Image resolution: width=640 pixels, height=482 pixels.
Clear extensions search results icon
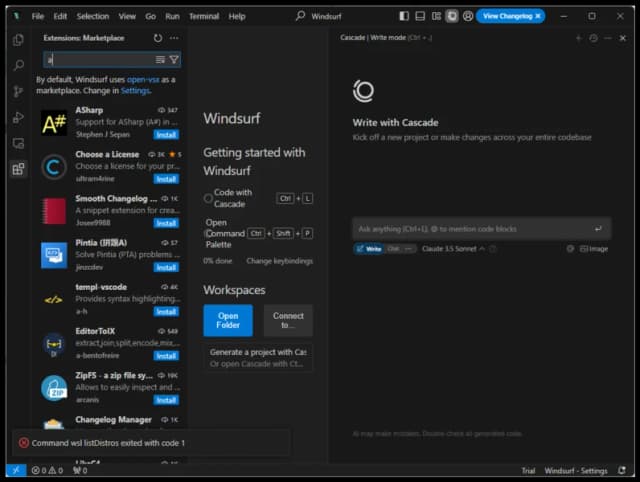pos(160,60)
